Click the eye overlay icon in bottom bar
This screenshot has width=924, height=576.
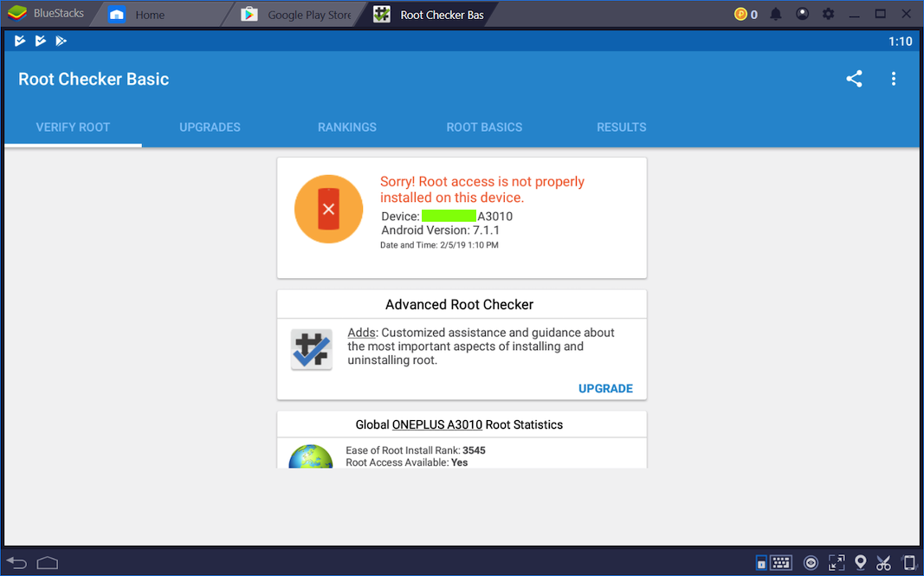(811, 563)
